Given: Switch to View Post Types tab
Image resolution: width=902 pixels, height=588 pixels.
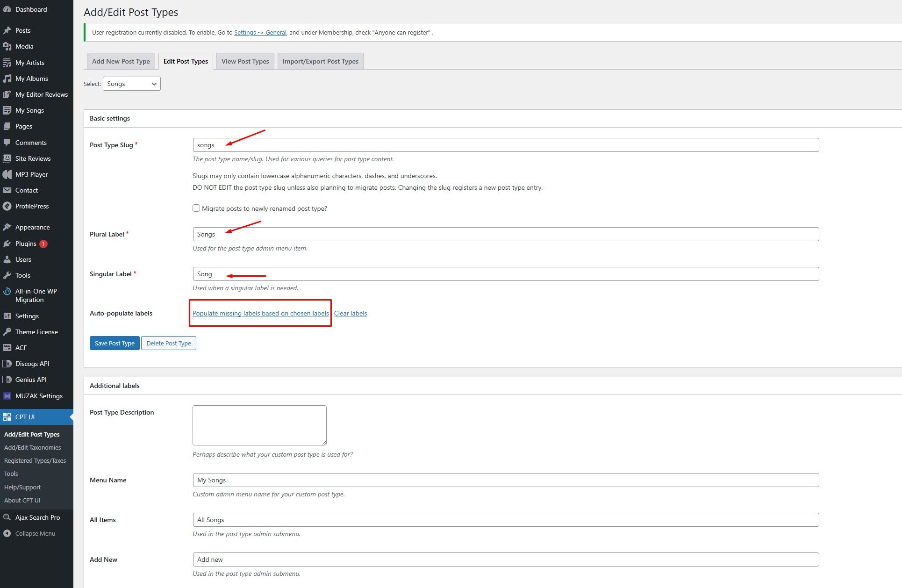Looking at the screenshot, I should click(245, 61).
